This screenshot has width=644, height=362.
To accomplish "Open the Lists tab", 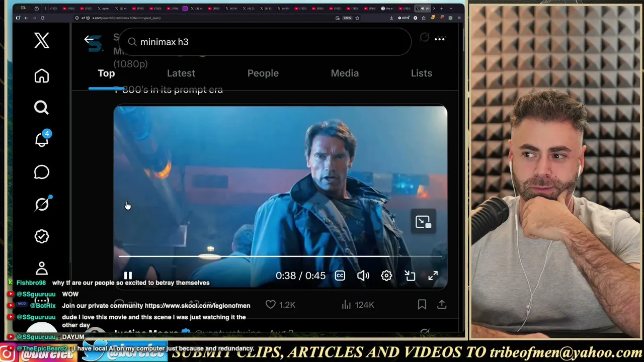I will click(422, 73).
